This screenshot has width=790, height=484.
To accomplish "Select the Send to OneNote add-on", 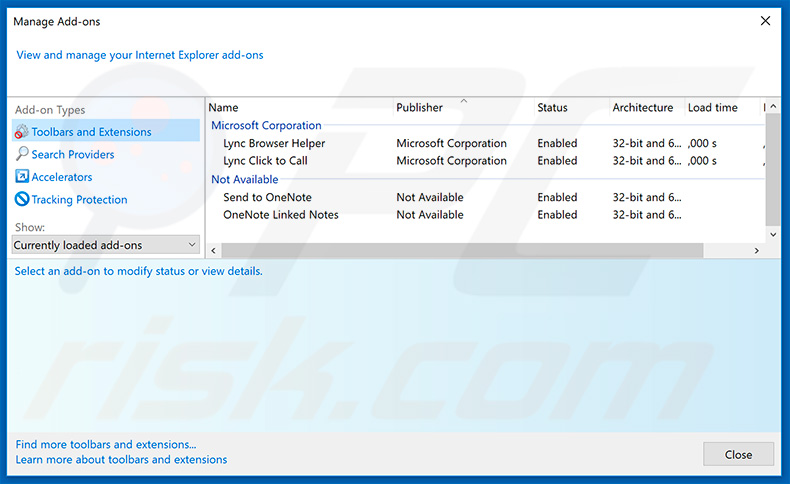I will click(267, 197).
